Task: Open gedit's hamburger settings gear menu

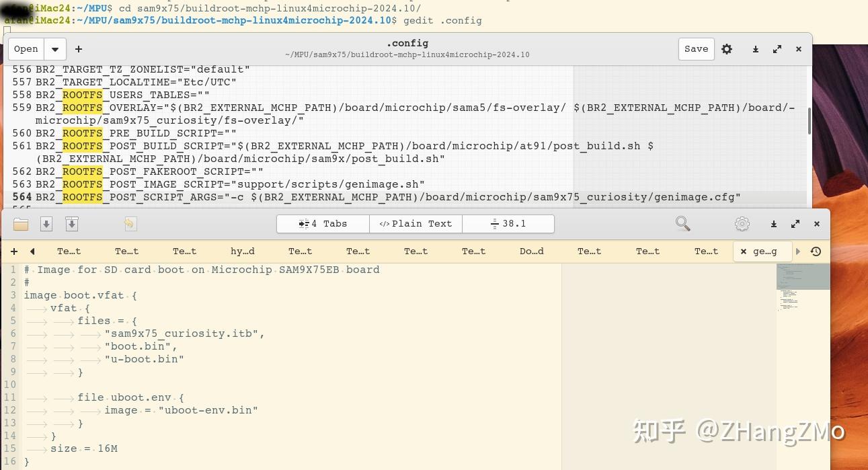Action: [x=727, y=49]
